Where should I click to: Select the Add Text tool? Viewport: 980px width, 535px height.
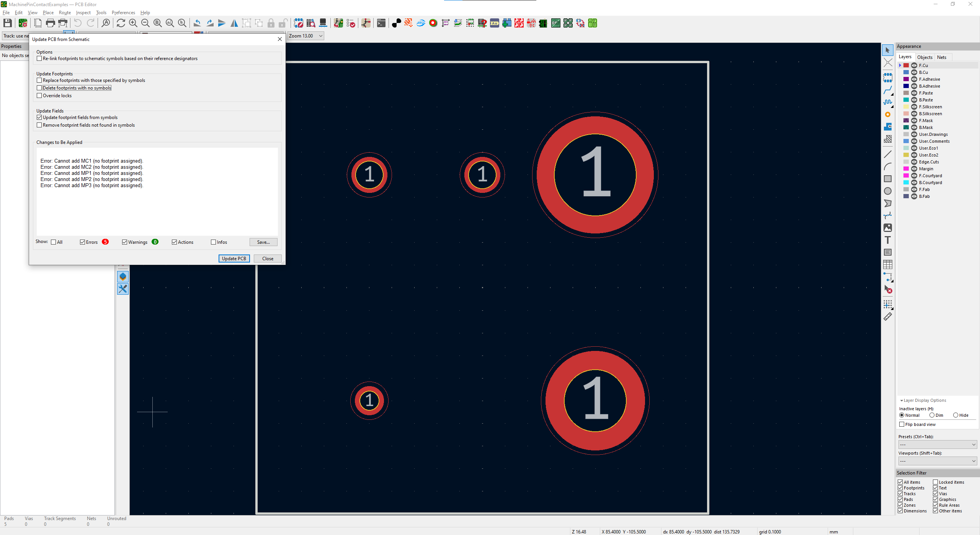(887, 240)
